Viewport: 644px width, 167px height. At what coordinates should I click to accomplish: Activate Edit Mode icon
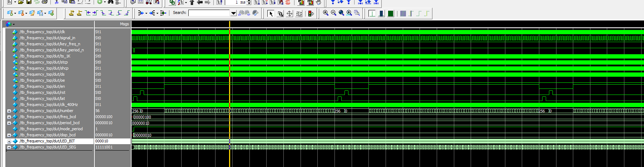pyautogui.click(x=299, y=14)
